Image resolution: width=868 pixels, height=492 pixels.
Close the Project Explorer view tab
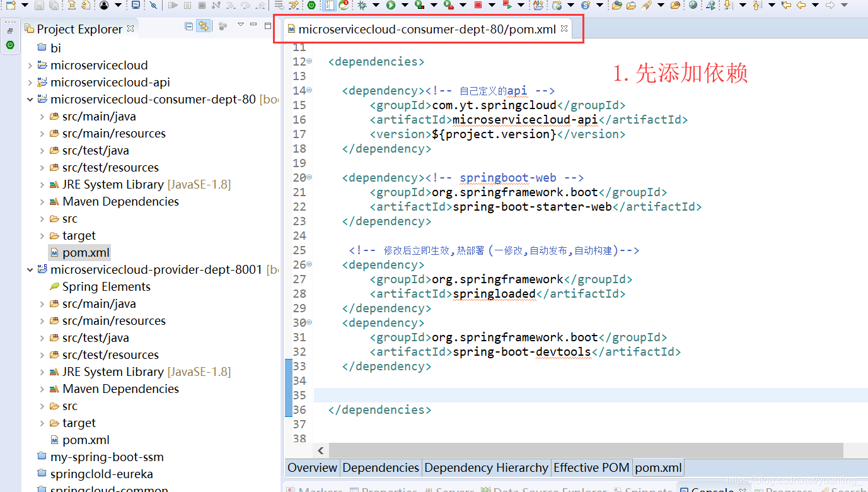point(130,28)
